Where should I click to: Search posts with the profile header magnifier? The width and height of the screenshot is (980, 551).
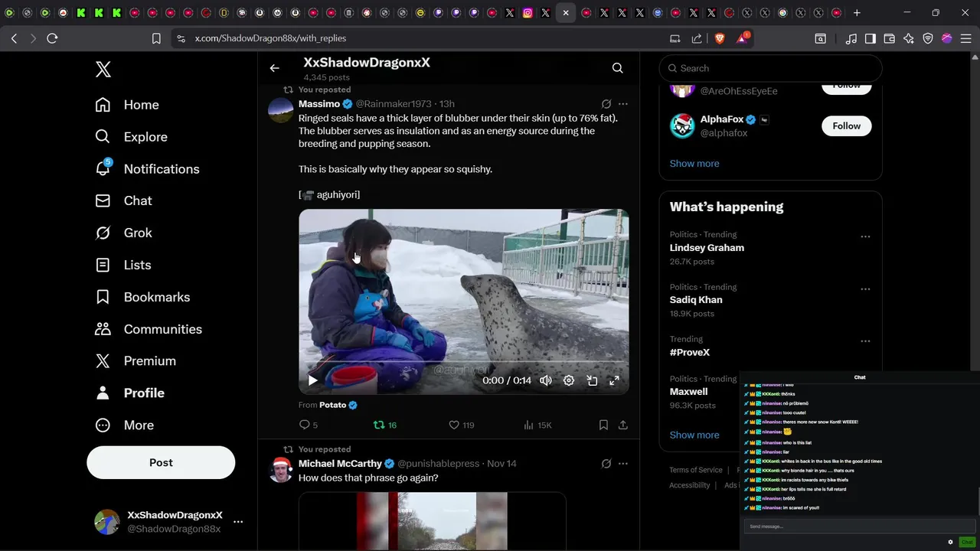click(617, 68)
